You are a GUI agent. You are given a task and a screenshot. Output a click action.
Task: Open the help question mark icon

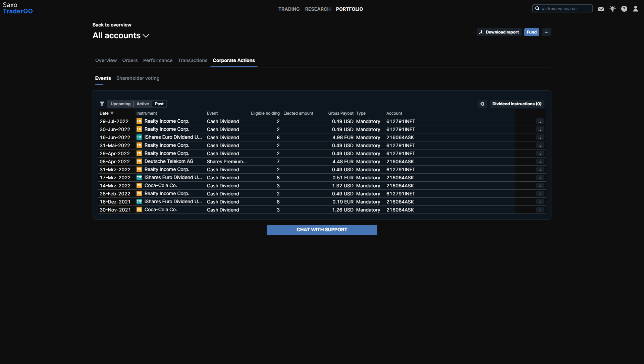click(624, 9)
